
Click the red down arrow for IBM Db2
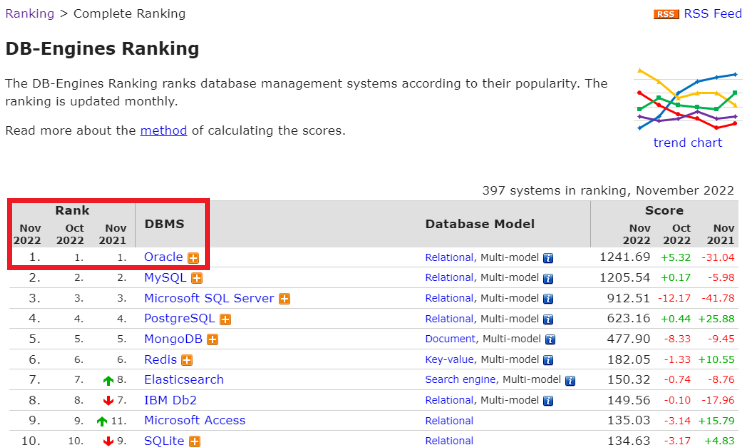(x=108, y=400)
